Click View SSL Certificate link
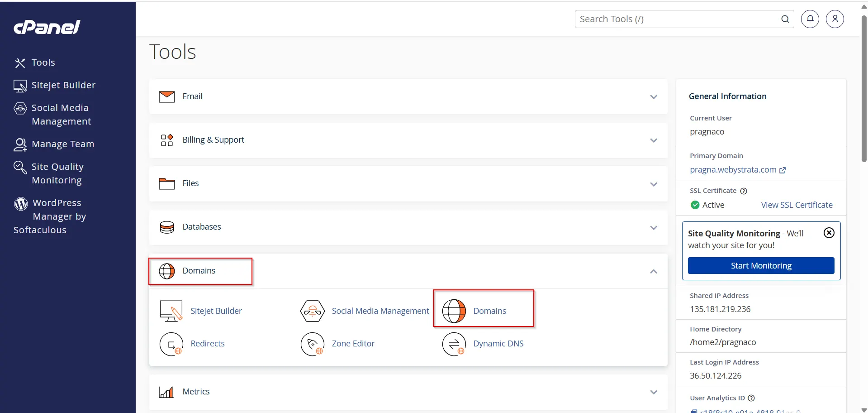The height and width of the screenshot is (413, 868). tap(797, 205)
